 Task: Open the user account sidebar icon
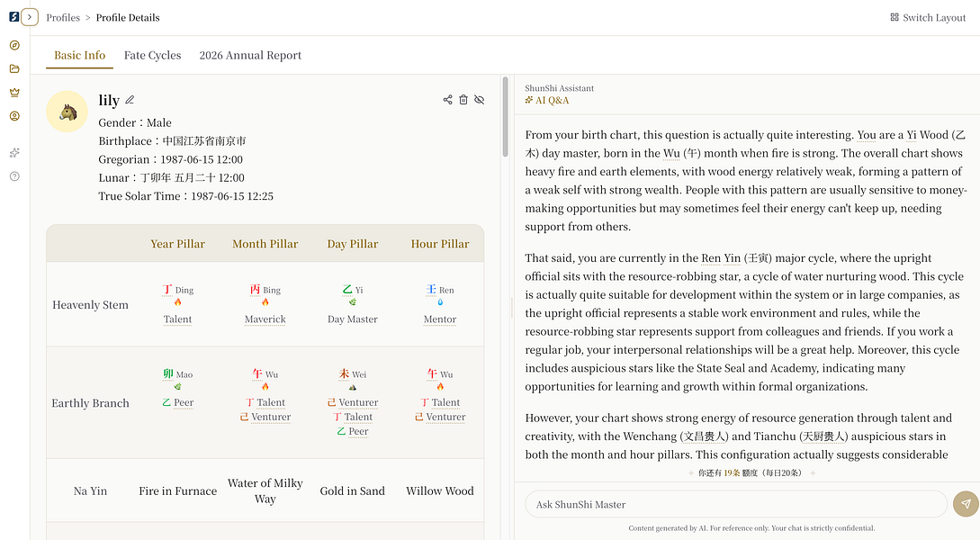(14, 116)
